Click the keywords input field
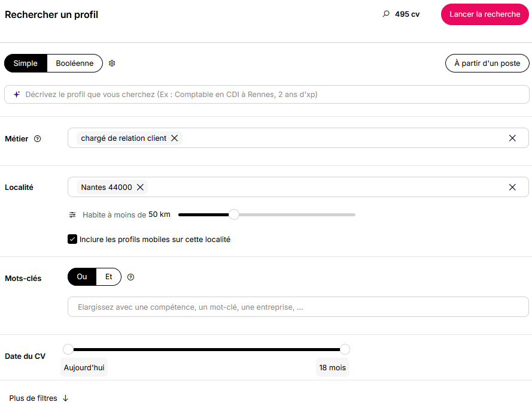Screen dimensions: 532x408 point(298,307)
